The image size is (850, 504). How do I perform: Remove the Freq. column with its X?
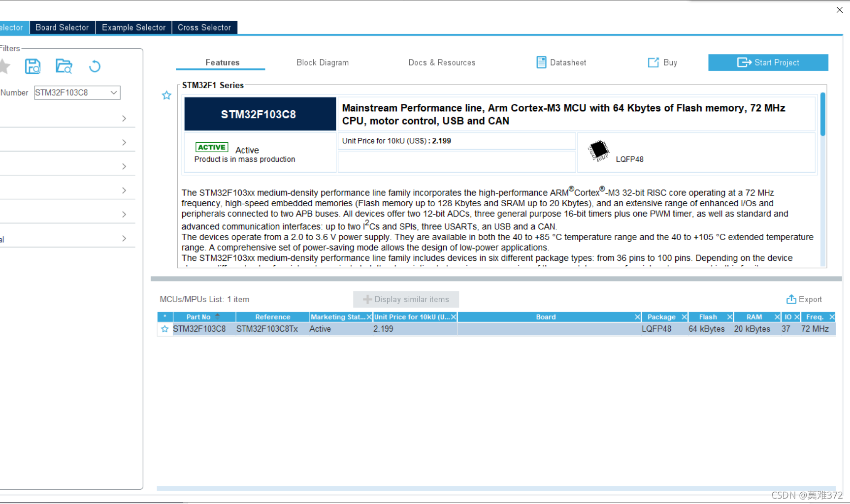832,317
